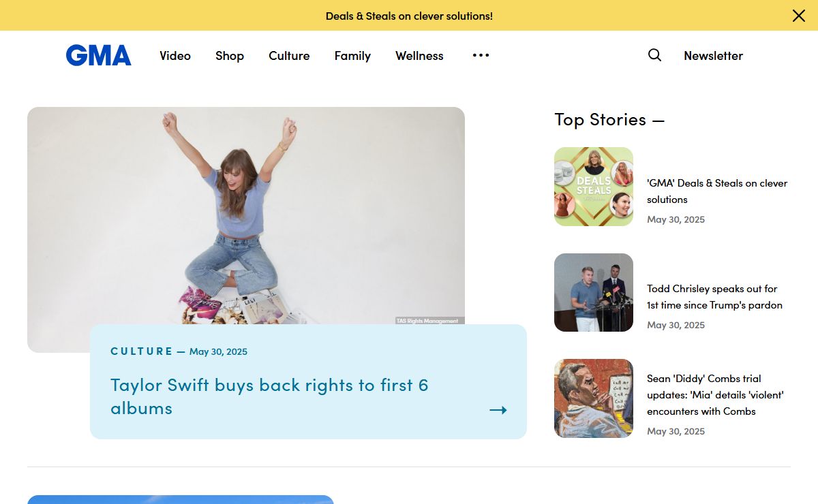Open Deals & Steals banner text link
This screenshot has width=818, height=504.
409,16
